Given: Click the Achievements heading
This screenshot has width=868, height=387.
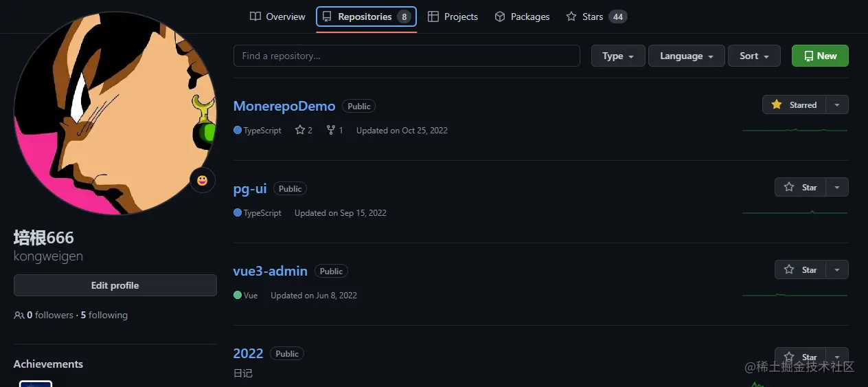Looking at the screenshot, I should 48,364.
